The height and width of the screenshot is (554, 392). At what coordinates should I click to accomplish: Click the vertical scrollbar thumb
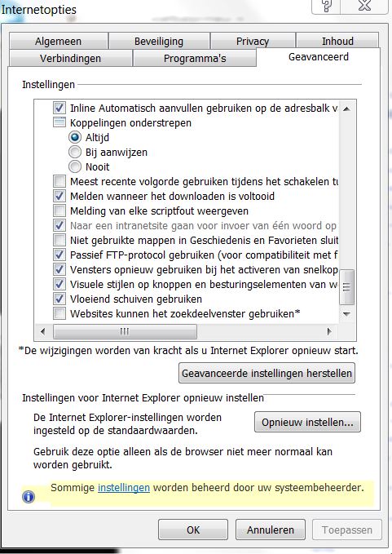[x=346, y=287]
